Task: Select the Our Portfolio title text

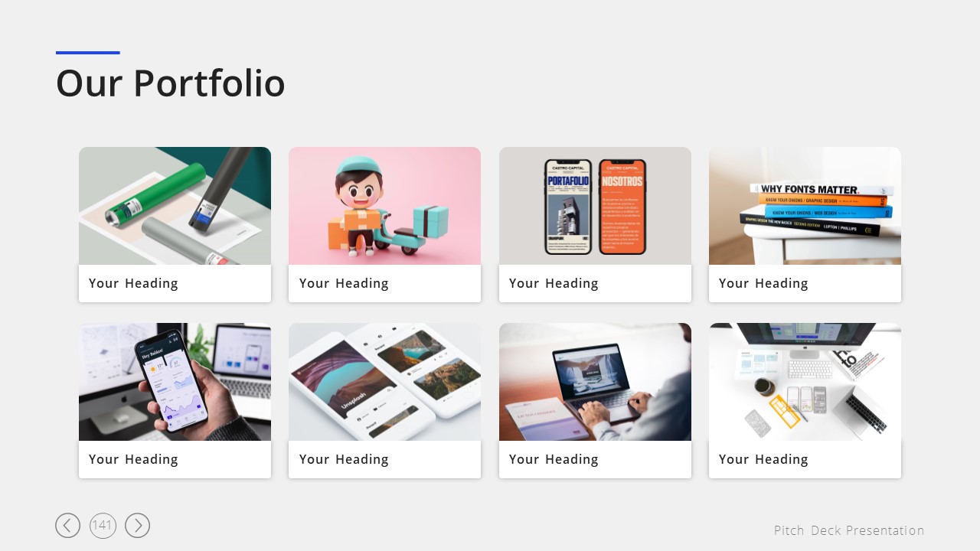Action: 171,83
